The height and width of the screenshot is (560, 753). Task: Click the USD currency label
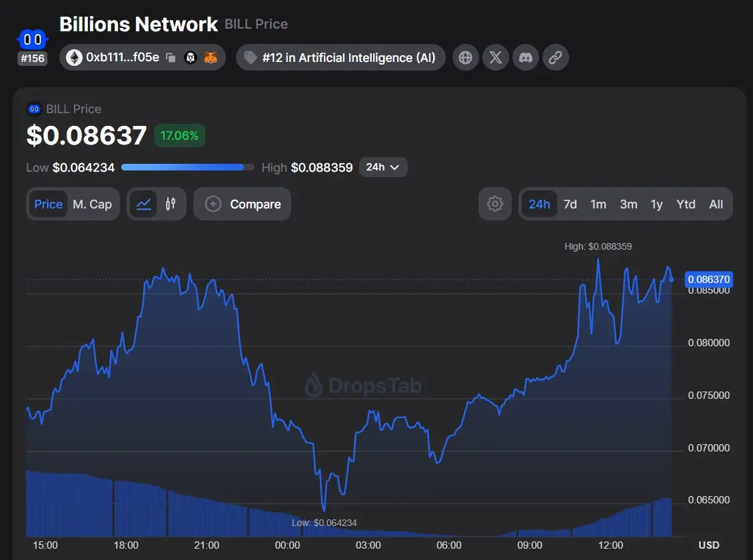tap(709, 545)
